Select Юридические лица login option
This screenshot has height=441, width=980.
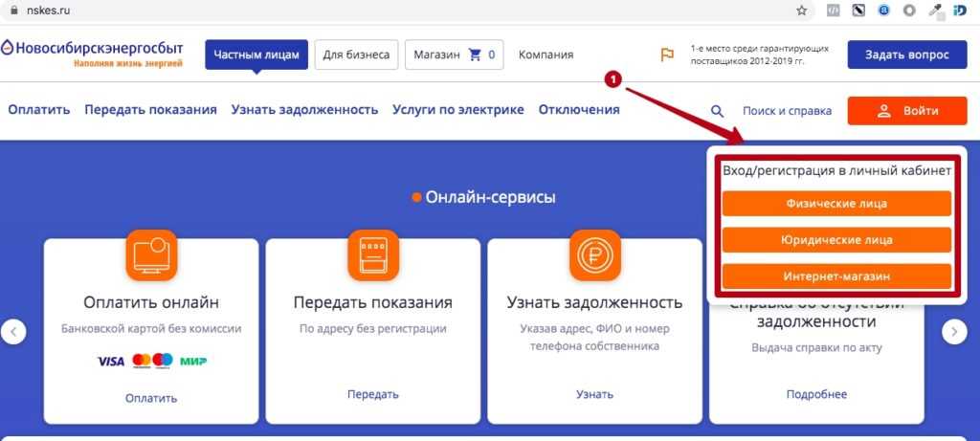(836, 240)
